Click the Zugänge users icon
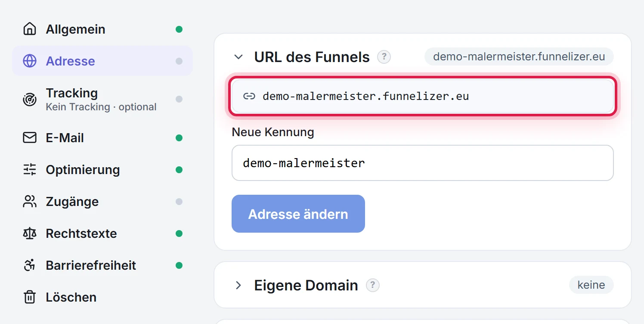Screen dimensions: 644x324 coord(30,202)
